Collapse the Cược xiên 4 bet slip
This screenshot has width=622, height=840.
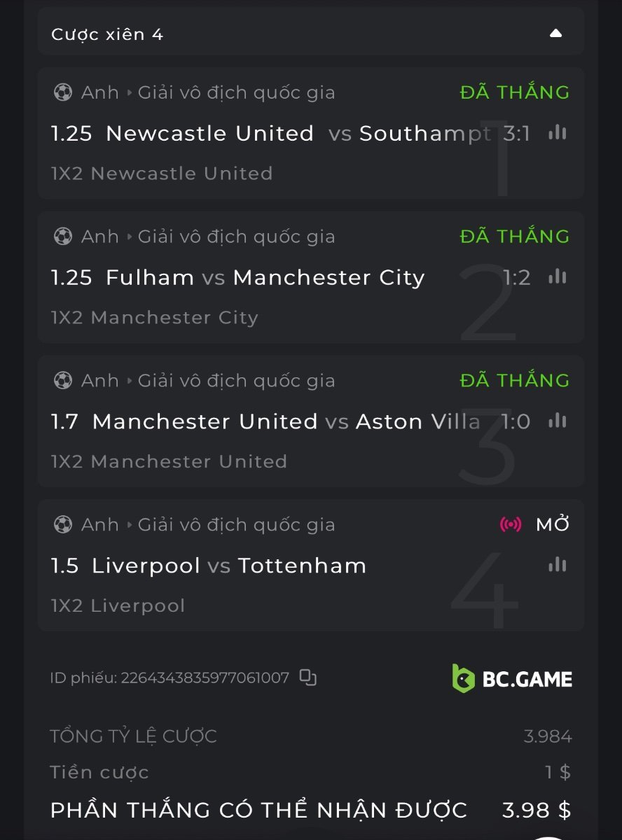[x=555, y=34]
